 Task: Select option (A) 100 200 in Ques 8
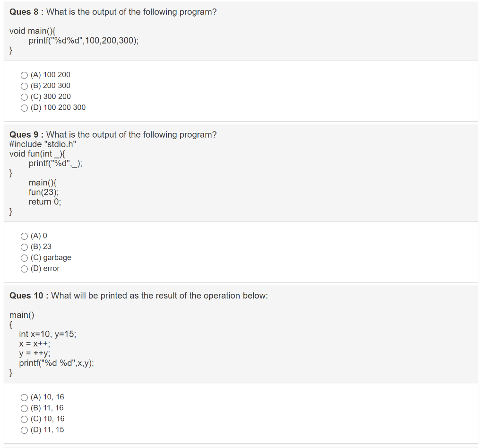coord(24,75)
